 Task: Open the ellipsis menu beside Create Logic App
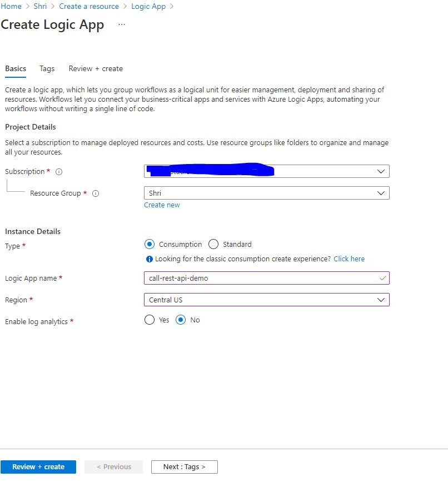121,25
